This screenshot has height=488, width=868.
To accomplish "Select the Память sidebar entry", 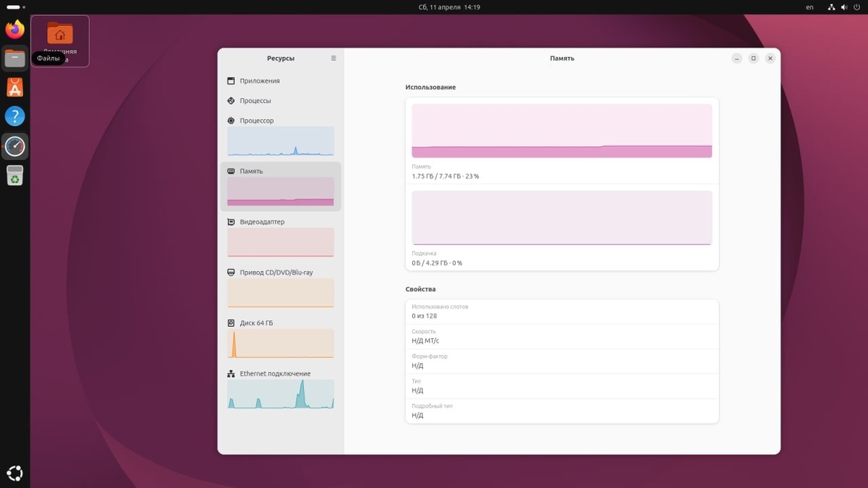I will tap(281, 187).
